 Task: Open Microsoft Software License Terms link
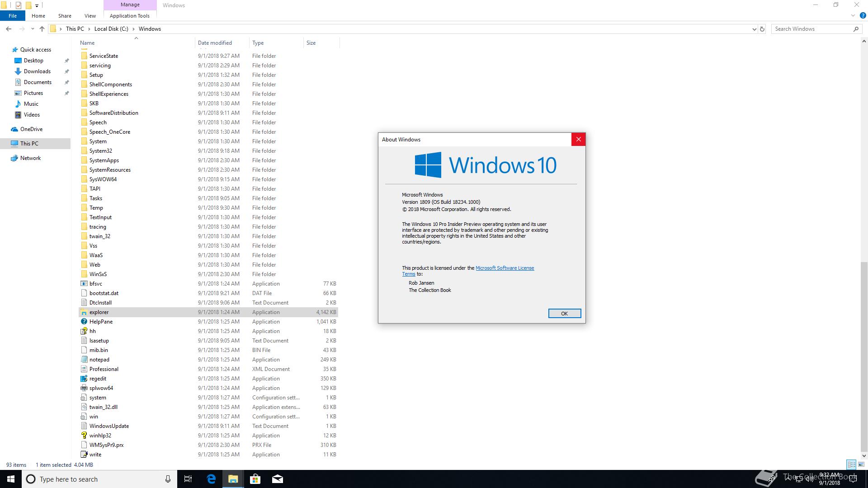[x=505, y=268]
